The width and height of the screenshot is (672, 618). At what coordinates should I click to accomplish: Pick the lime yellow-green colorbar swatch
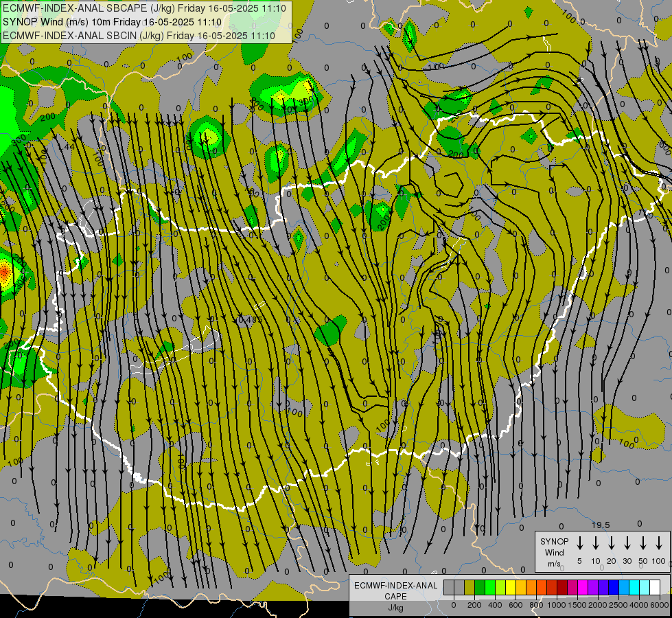pyautogui.click(x=500, y=587)
